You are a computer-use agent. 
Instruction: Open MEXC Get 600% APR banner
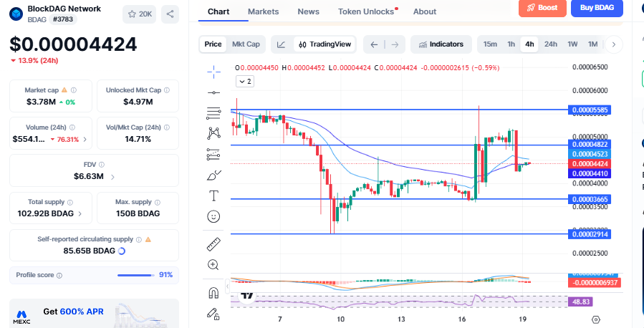(94, 313)
